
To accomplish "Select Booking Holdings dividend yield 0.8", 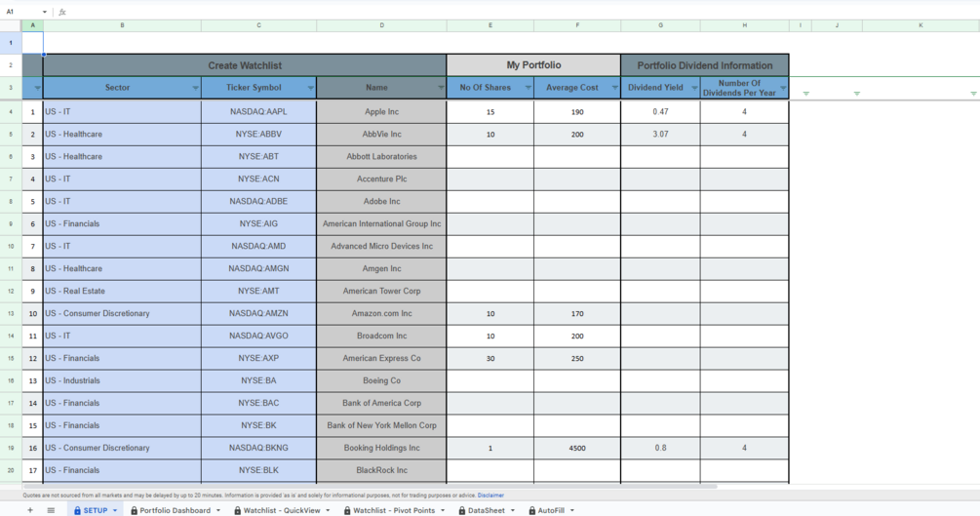I will click(660, 449).
